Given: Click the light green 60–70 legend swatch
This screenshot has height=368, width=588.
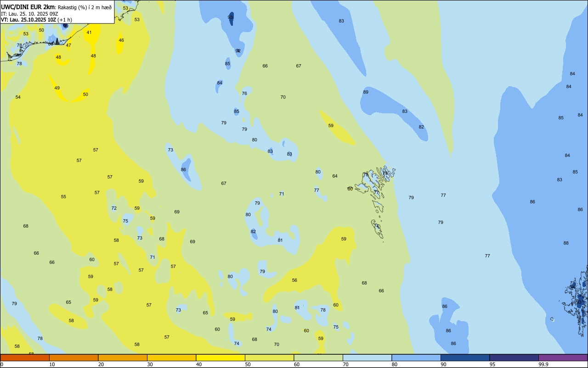Looking at the screenshot, I should click(x=318, y=357).
